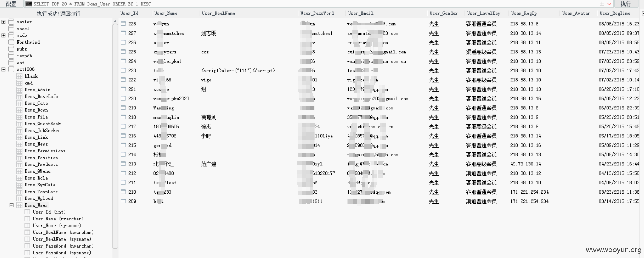Viewport: 644px width, 258px height.
Task: Click the row icon for User_Id 223
Action: [x=123, y=70]
